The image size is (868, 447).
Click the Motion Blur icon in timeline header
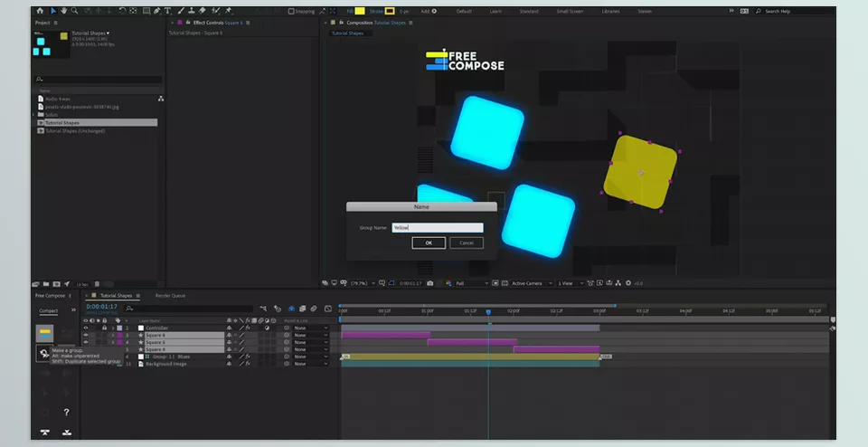point(314,309)
